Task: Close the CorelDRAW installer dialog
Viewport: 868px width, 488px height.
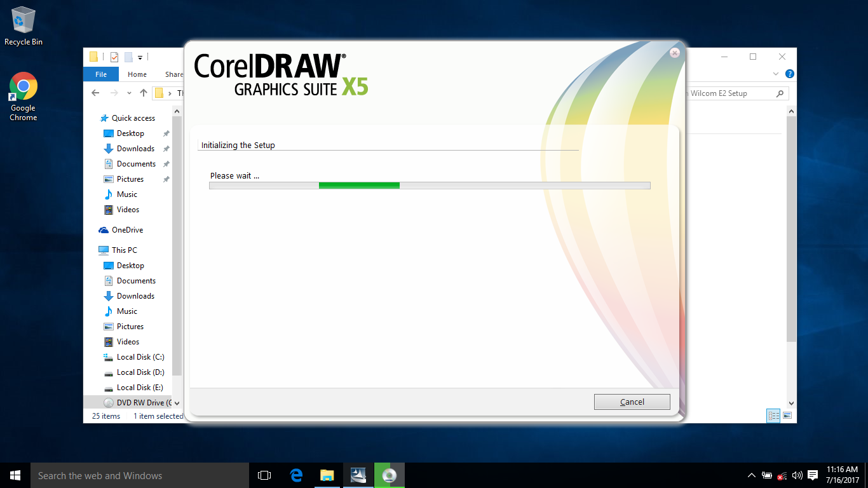Action: [x=675, y=53]
